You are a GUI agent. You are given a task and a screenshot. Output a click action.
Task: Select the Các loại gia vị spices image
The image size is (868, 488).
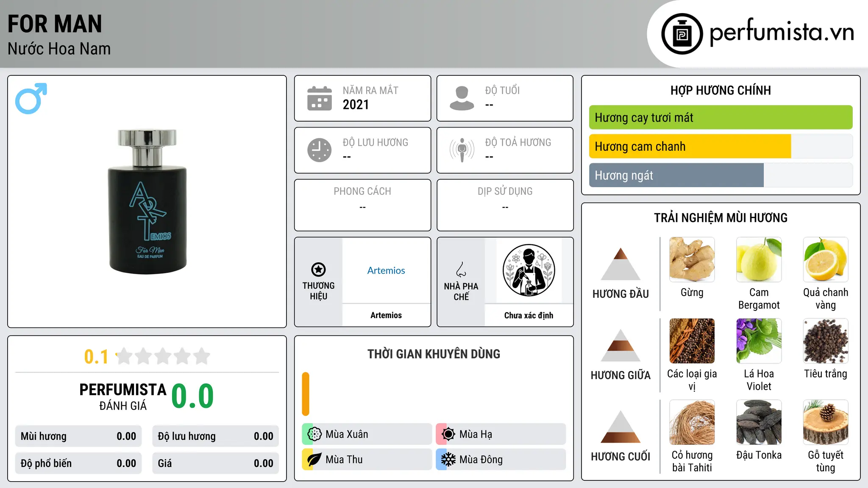tap(692, 341)
